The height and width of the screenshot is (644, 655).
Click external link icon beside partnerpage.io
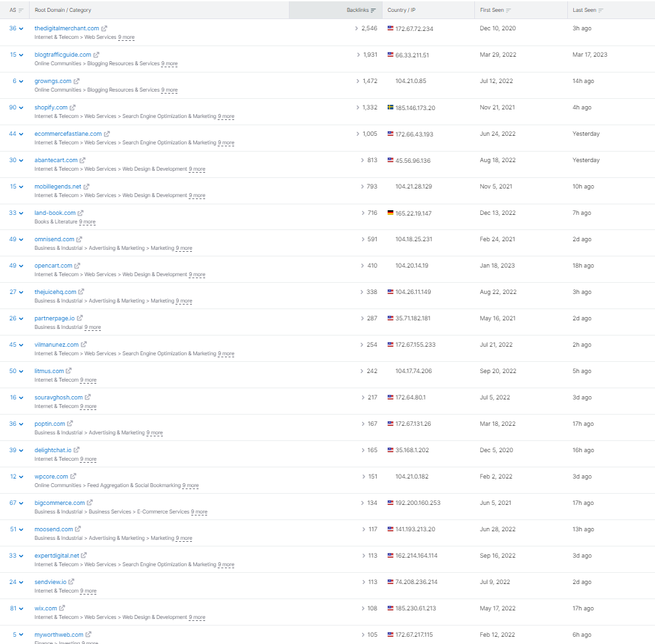(80, 318)
